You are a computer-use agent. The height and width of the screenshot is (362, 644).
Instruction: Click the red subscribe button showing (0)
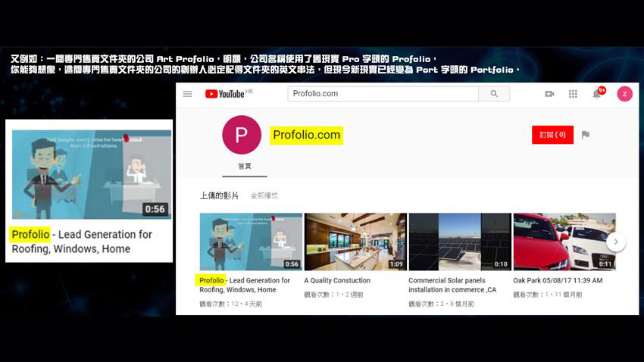pyautogui.click(x=552, y=135)
